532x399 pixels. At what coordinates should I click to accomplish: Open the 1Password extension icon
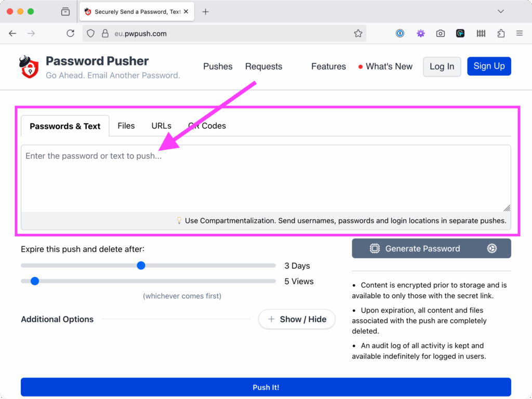400,33
